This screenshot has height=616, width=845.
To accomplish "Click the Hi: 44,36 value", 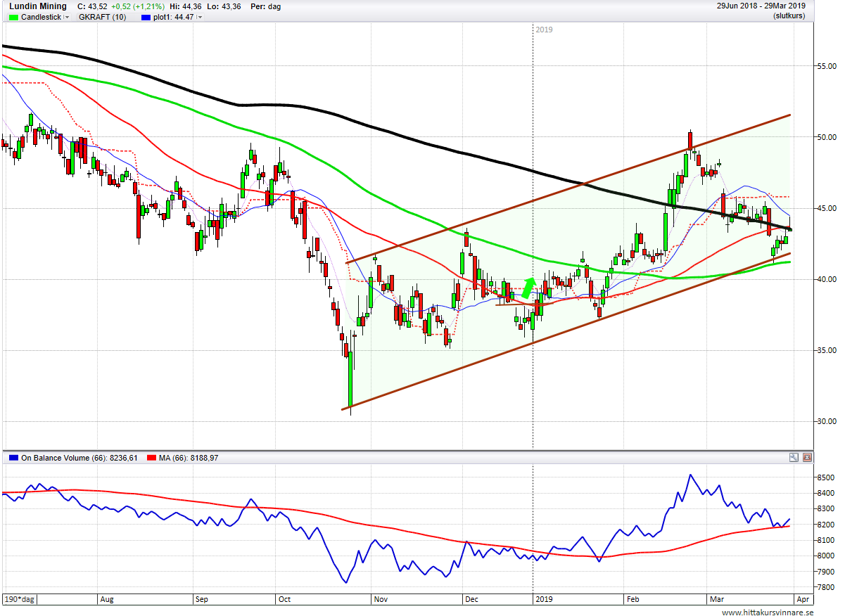I will 186,6.
